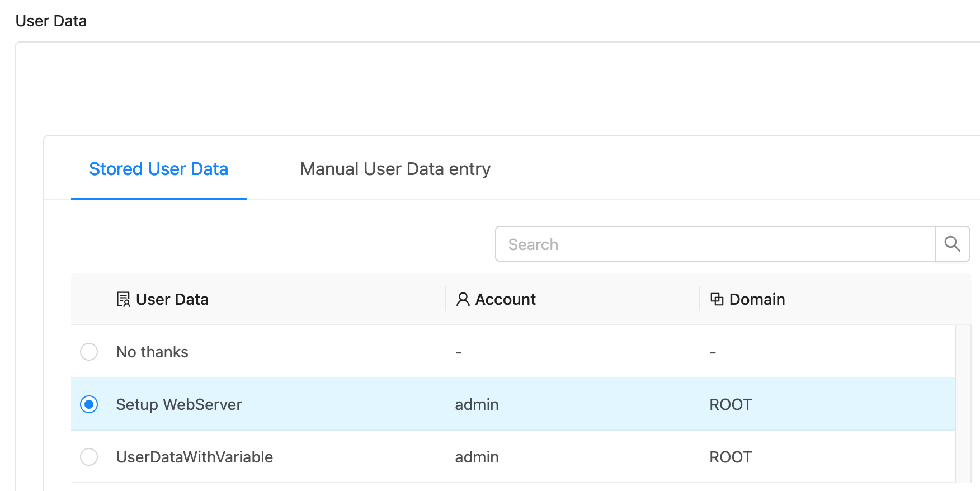The width and height of the screenshot is (980, 491).
Task: Select the Setup WebServer radio button
Action: 89,404
